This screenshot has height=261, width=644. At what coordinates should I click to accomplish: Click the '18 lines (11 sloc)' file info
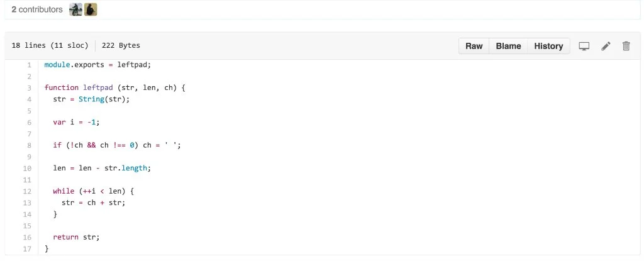(50, 46)
